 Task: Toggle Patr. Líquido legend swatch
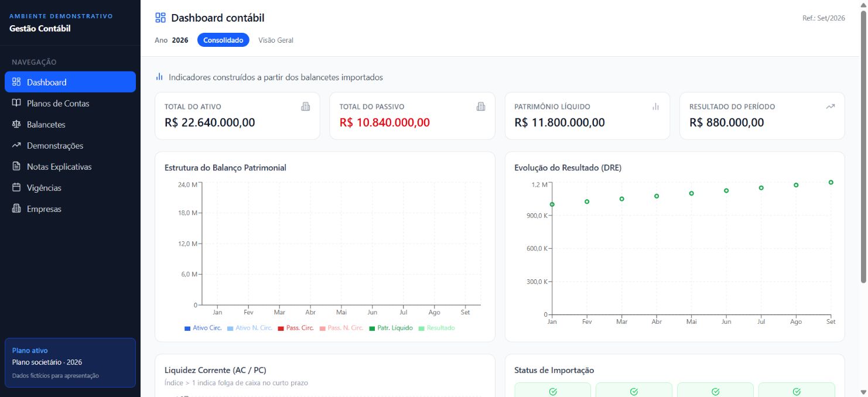tap(372, 328)
